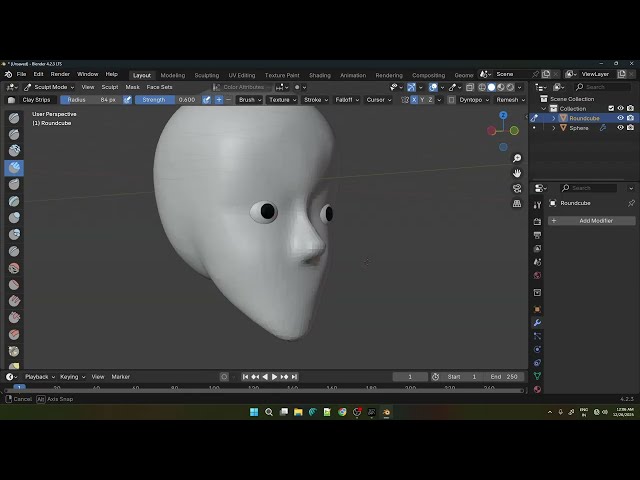The width and height of the screenshot is (640, 480).
Task: Open File Explorer from the taskbar
Action: click(298, 412)
